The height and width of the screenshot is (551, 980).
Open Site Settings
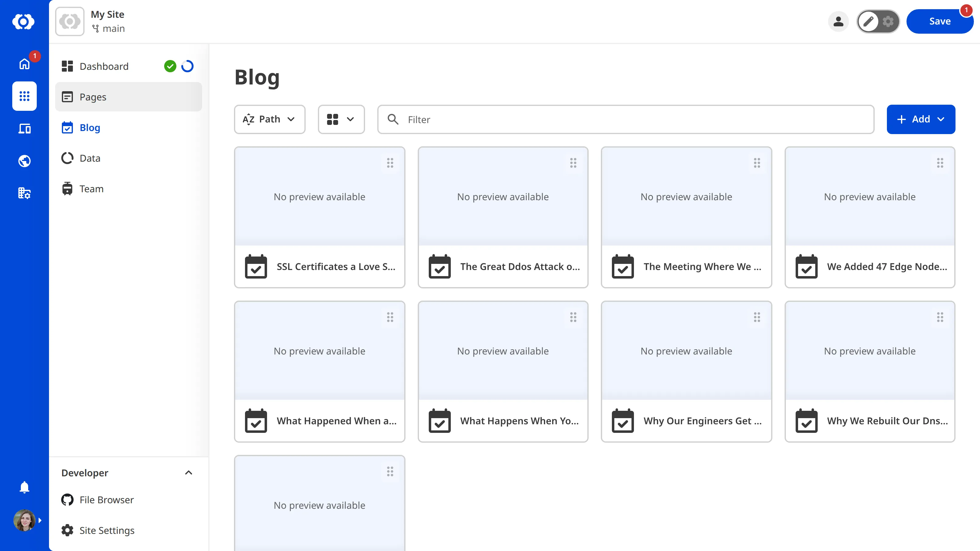[107, 530]
